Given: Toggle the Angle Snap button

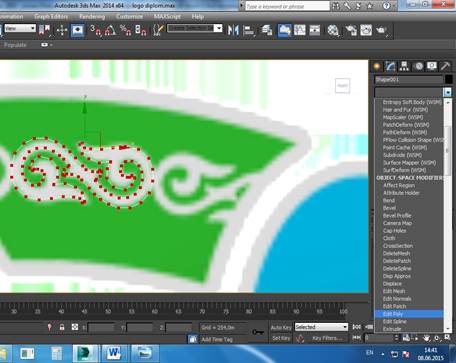Looking at the screenshot, I should [x=110, y=31].
